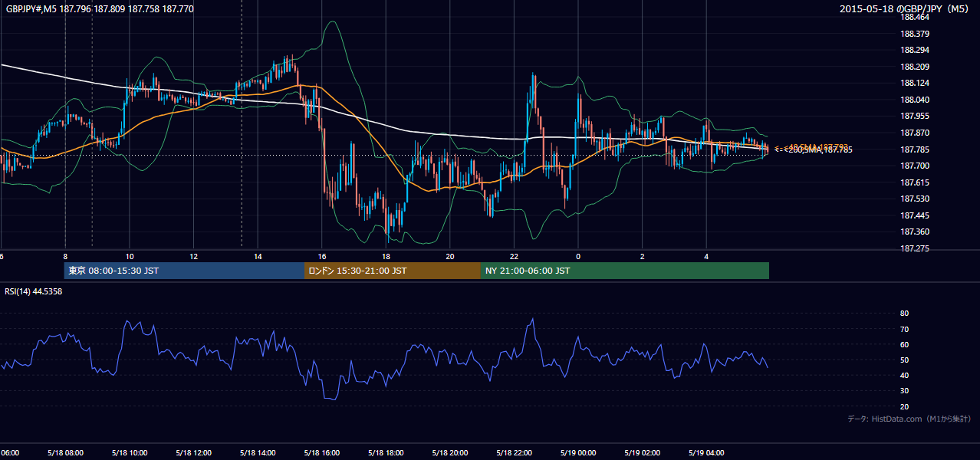The image size is (980, 460).
Task: Click the 5/18 22:00 bottom time label
Action: pyautogui.click(x=514, y=452)
